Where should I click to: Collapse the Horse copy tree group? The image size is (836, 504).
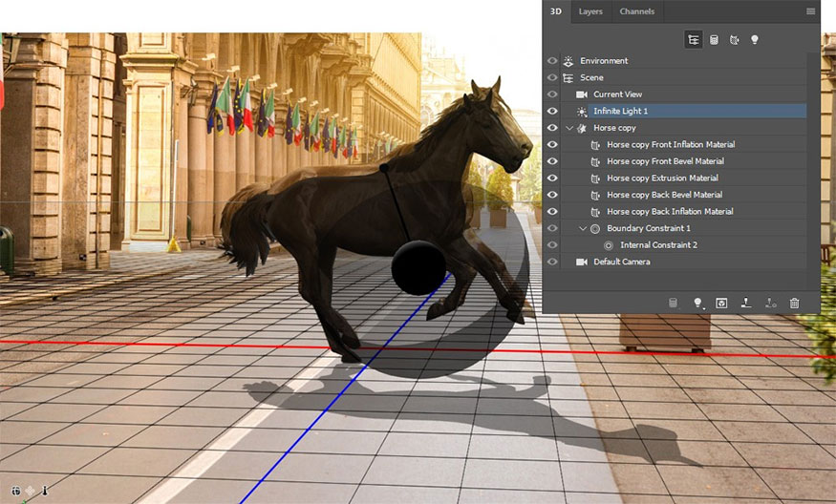point(570,128)
